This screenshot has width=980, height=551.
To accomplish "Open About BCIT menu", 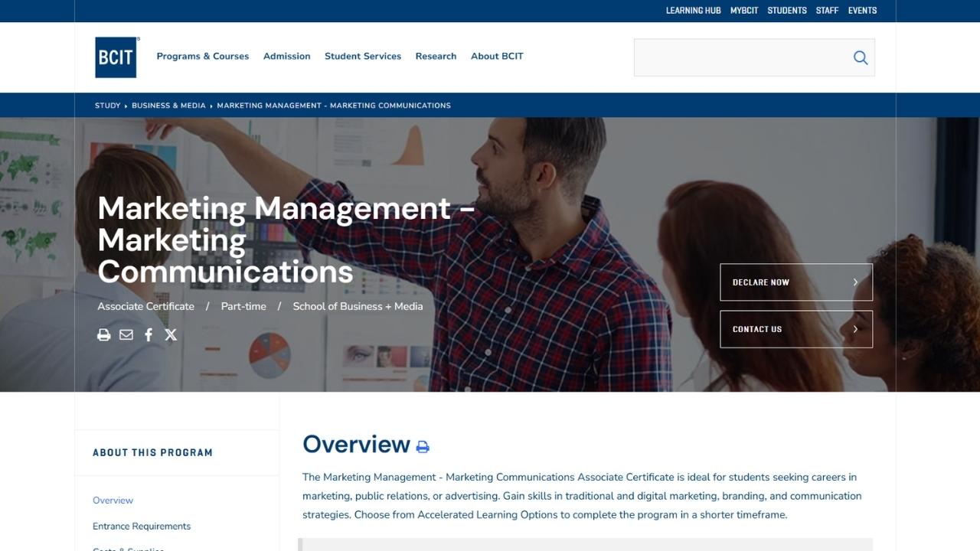I will pos(497,56).
